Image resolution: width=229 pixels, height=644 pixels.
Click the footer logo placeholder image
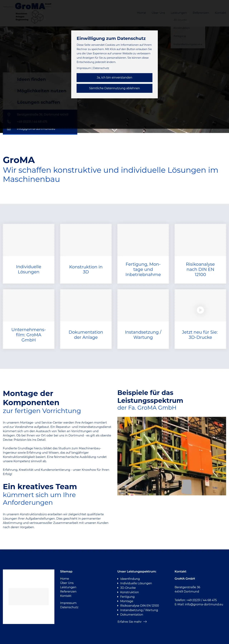(x=28, y=596)
